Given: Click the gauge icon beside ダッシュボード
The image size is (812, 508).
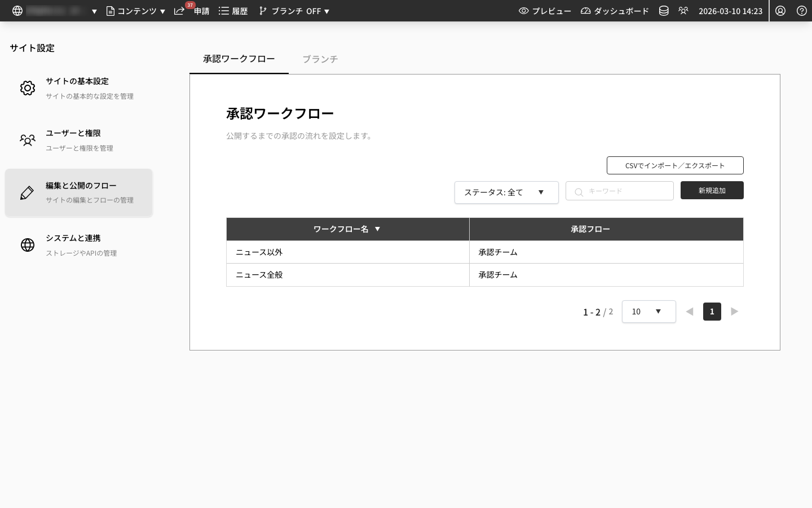Looking at the screenshot, I should coord(586,11).
